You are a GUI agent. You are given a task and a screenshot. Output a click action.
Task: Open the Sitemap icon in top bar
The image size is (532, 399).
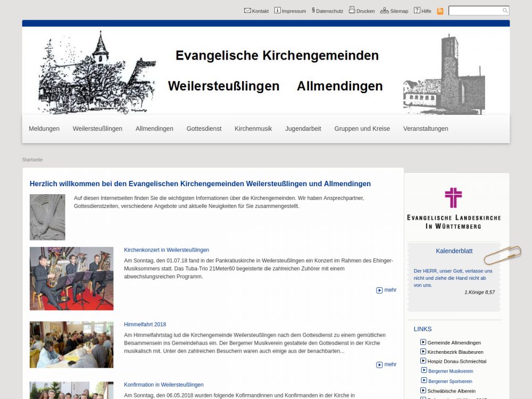tap(384, 10)
